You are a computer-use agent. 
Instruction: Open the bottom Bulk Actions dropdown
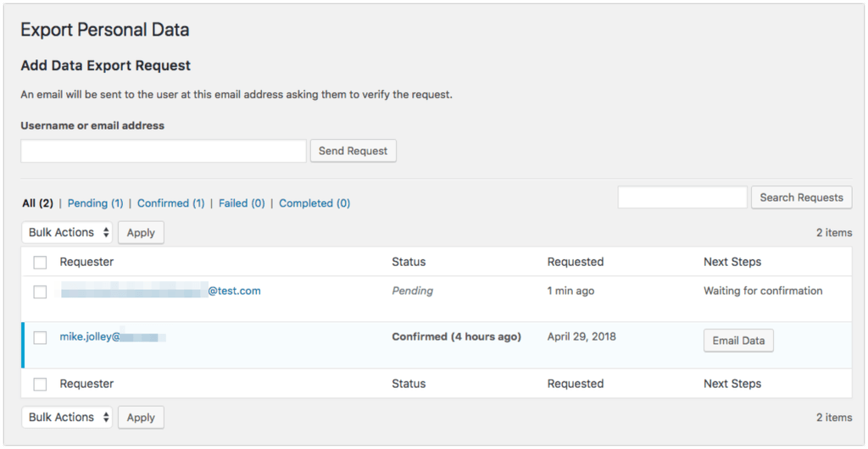[68, 418]
